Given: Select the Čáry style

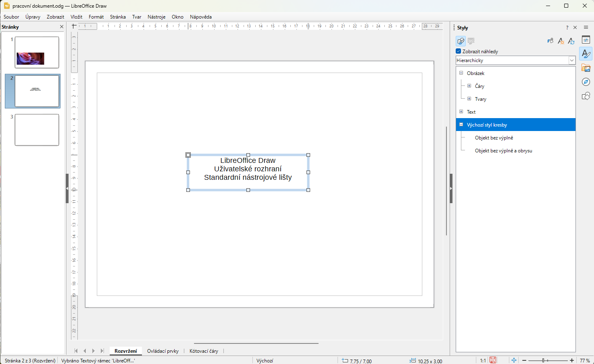Looking at the screenshot, I should click(x=479, y=86).
